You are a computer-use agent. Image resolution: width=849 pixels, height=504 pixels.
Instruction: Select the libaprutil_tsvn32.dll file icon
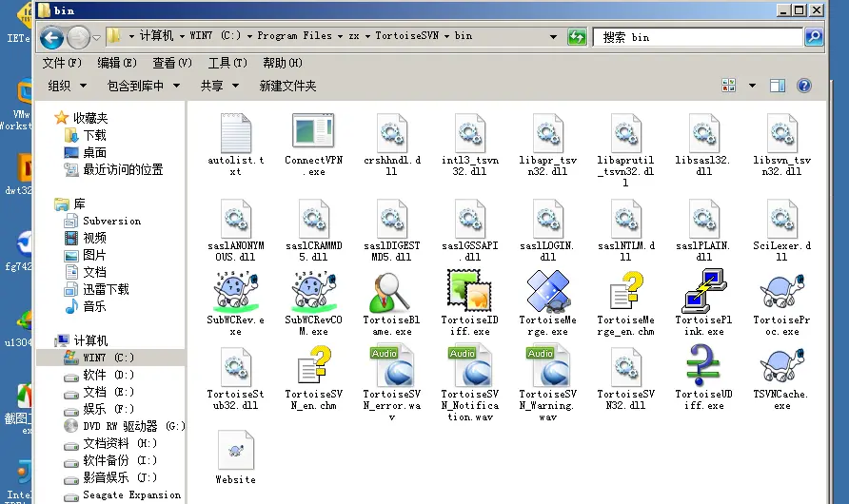click(x=625, y=133)
